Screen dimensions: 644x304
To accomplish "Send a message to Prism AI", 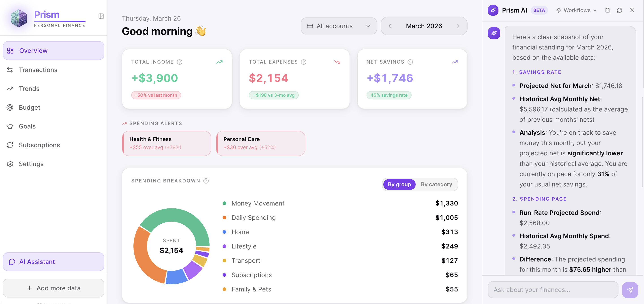I will tap(630, 290).
